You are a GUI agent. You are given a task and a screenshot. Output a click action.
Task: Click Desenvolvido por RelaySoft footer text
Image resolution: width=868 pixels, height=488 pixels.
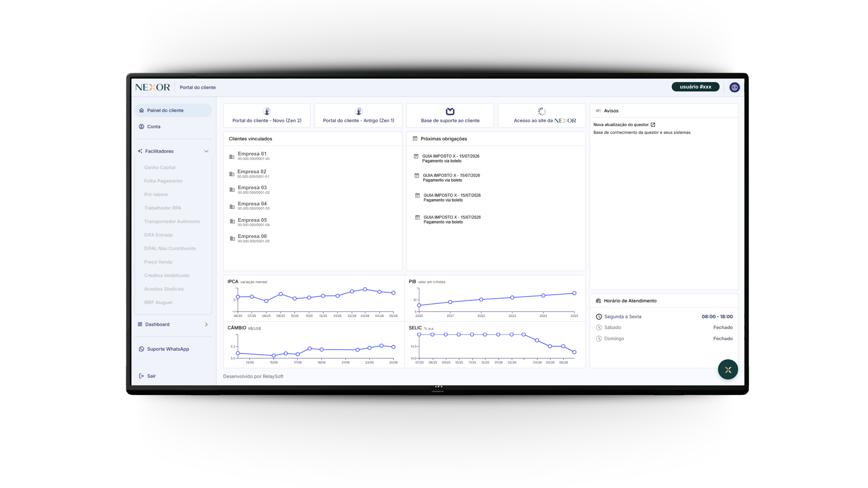[253, 376]
